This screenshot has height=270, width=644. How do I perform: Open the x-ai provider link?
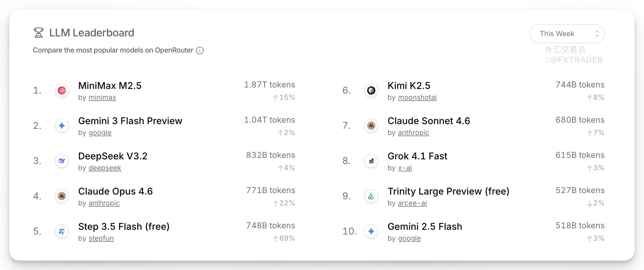(405, 168)
